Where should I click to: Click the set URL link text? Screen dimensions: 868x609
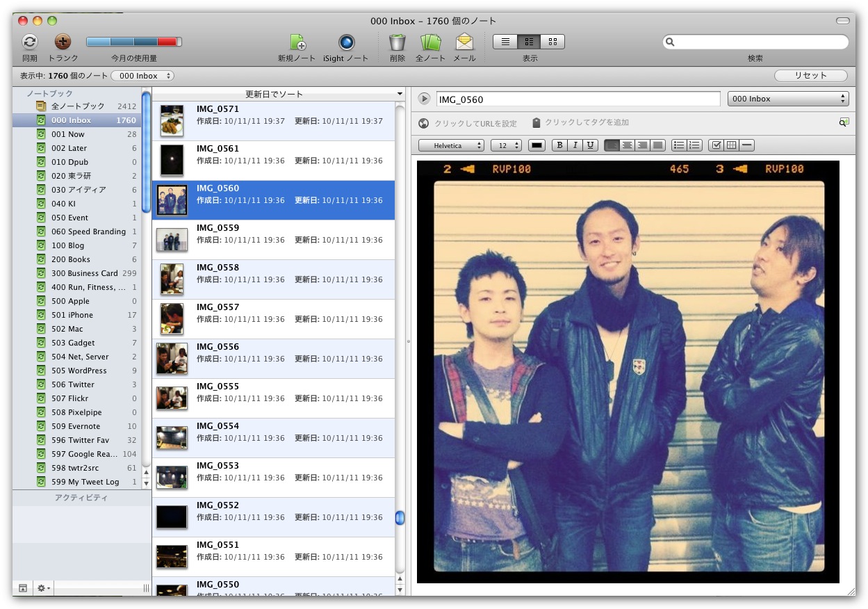pyautogui.click(x=475, y=123)
